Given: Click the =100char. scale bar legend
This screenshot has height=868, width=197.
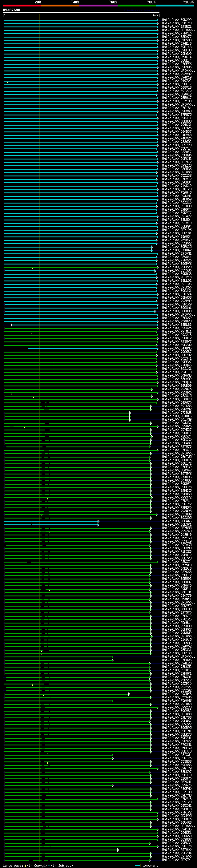Looking at the screenshot, I should tap(147, 866).
